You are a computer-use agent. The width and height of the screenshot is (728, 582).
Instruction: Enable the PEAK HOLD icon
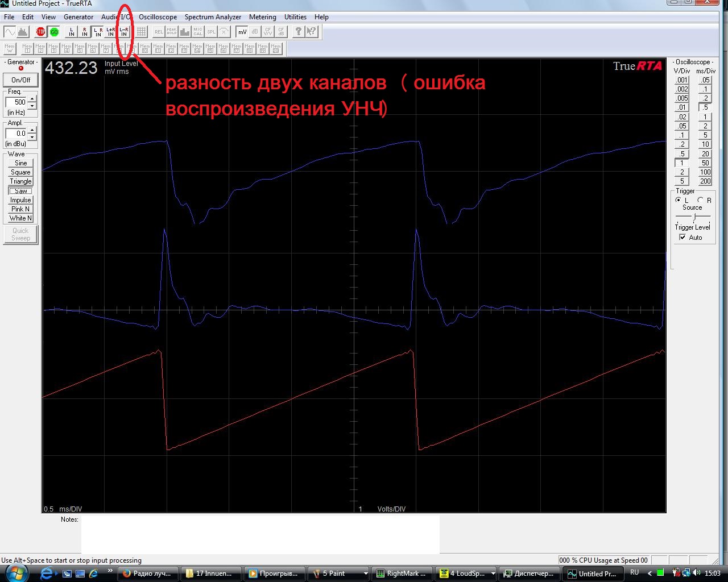pyautogui.click(x=172, y=32)
